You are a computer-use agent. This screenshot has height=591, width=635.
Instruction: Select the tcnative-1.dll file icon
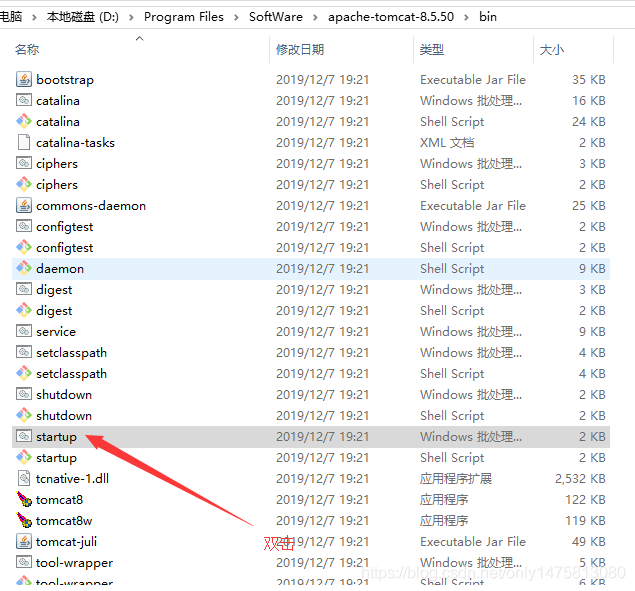[x=24, y=479]
